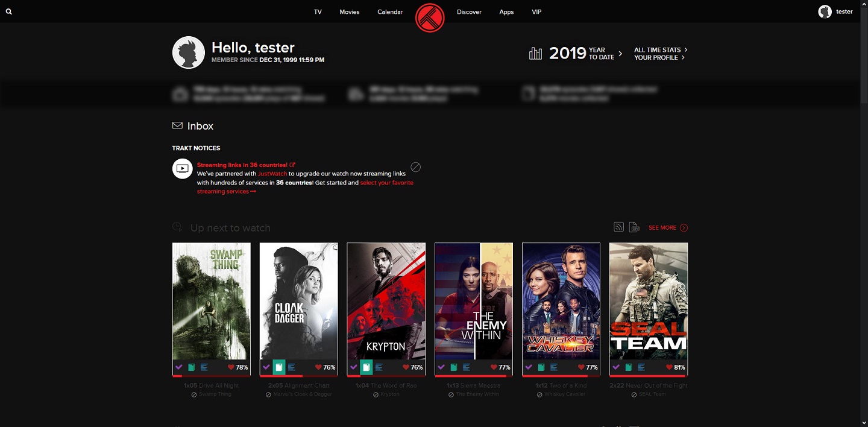Viewport: 868px width, 427px height.
Task: Rate Krypton with the heart icon
Action: click(x=406, y=367)
